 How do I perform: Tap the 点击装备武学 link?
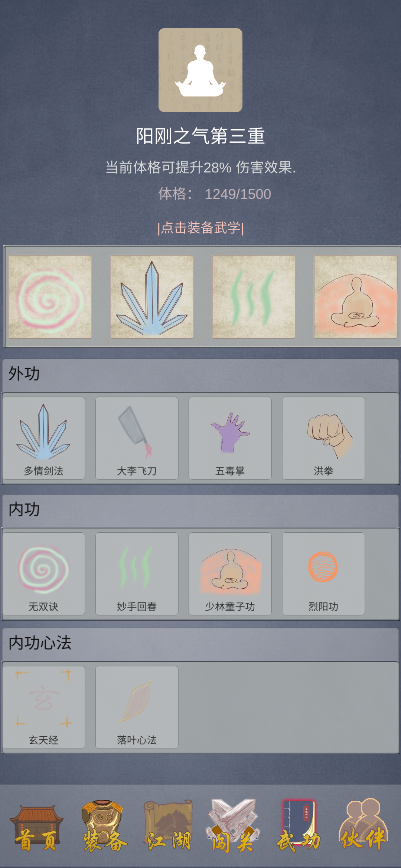point(200,228)
